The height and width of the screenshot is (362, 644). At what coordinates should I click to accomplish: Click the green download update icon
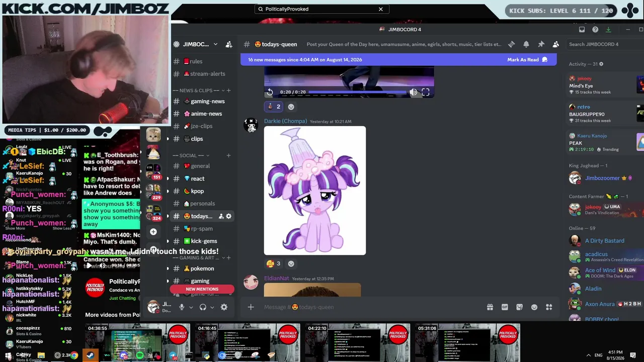tap(609, 30)
